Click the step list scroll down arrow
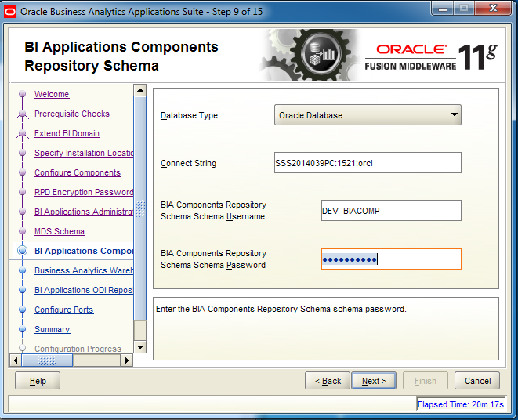 [140, 347]
